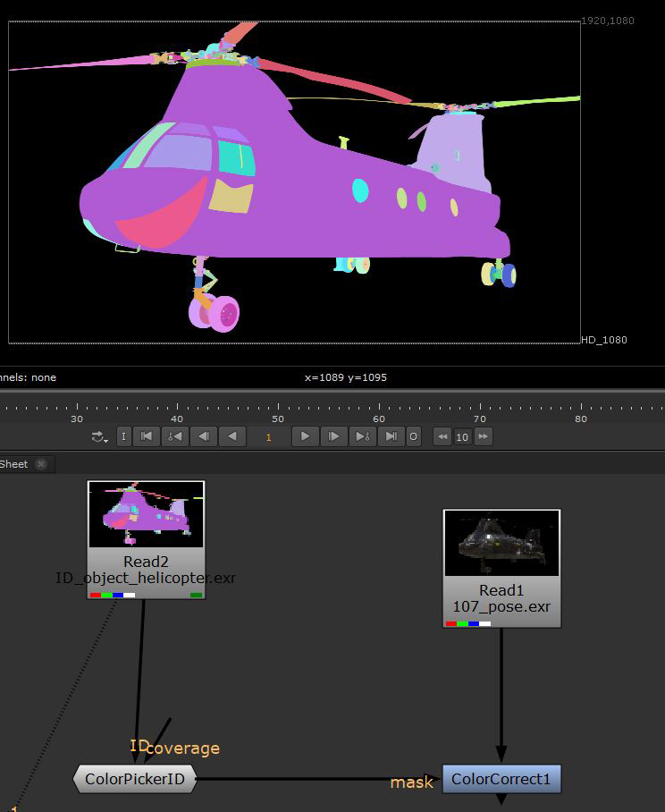The image size is (665, 812).
Task: Select the ColorPickerID node
Action: 134,779
